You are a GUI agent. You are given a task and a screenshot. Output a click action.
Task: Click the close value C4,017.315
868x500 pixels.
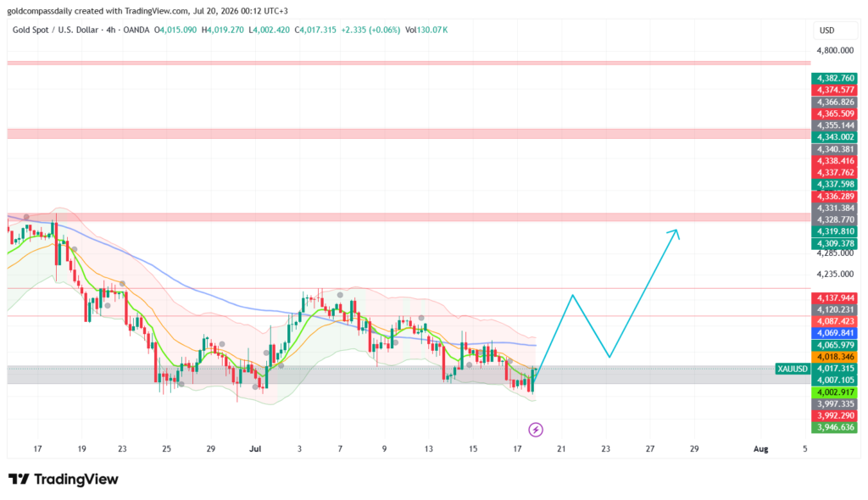coord(315,30)
